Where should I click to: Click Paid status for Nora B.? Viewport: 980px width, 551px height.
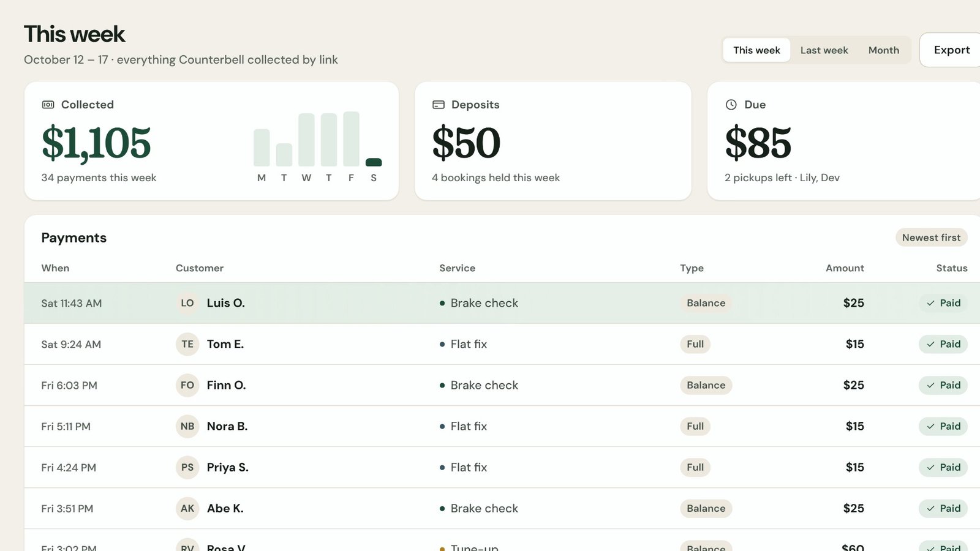(943, 426)
